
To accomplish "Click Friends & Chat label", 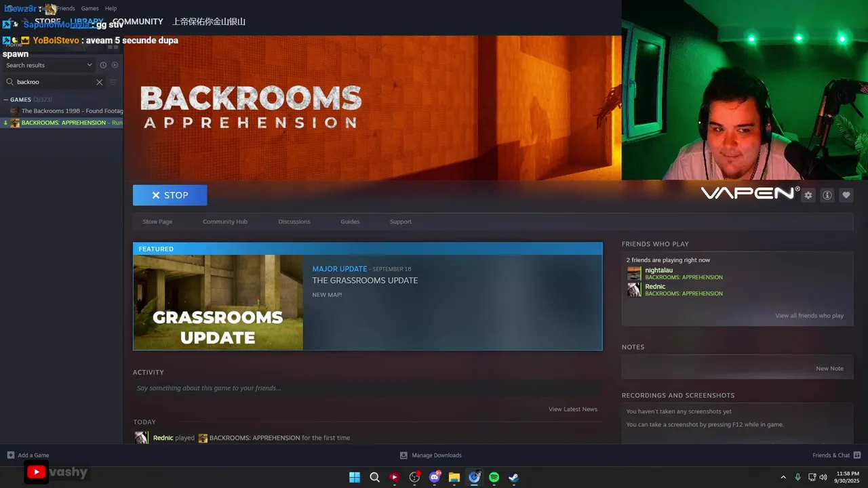I will point(831,455).
